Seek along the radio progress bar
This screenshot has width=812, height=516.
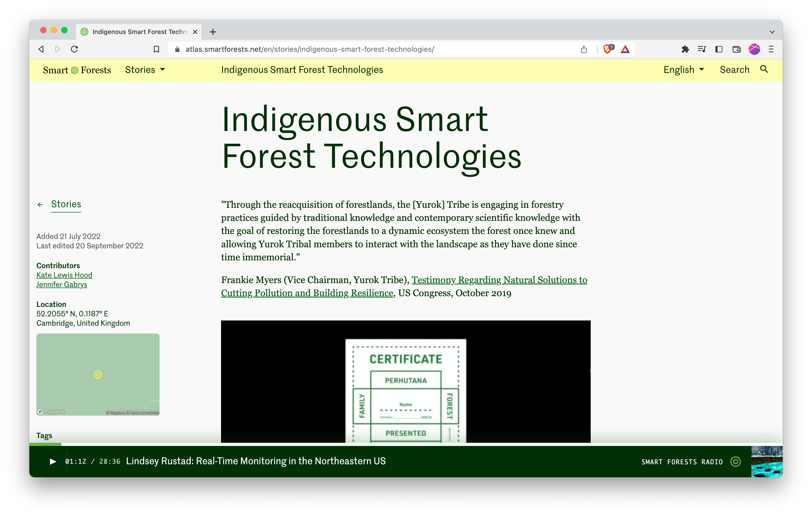[406, 444]
